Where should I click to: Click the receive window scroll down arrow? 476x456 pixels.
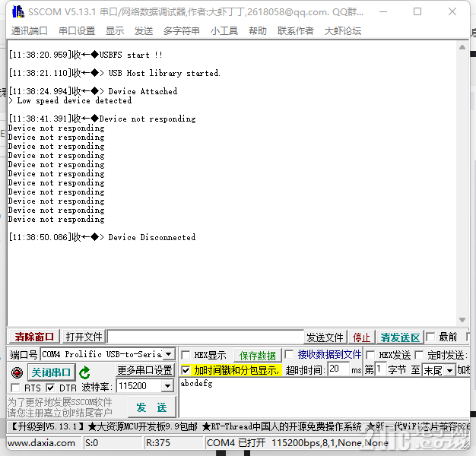[x=462, y=320]
